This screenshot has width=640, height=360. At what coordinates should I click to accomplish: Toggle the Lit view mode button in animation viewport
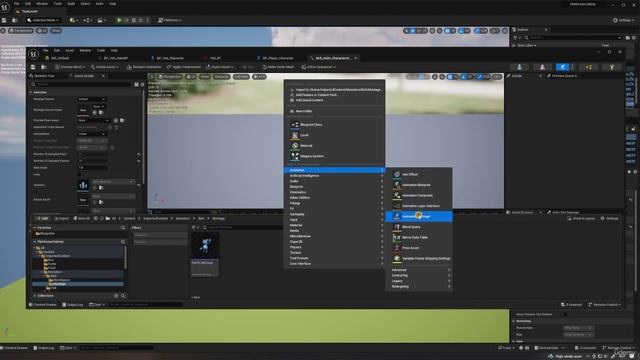coord(191,77)
